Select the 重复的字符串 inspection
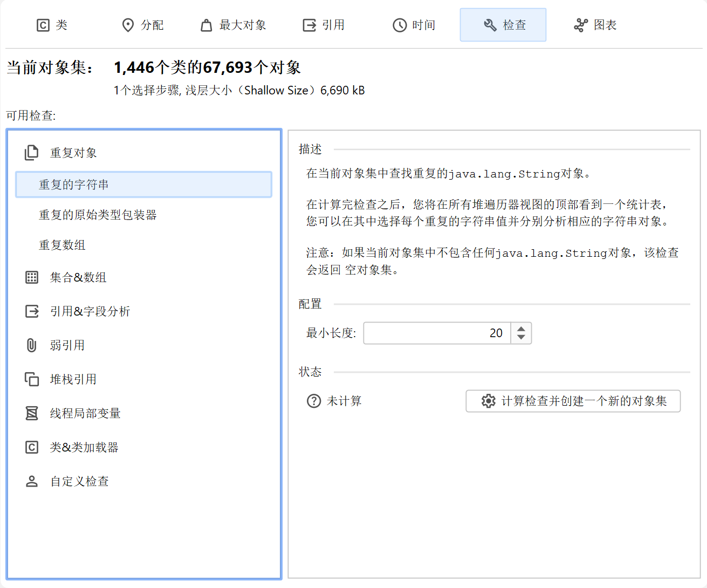Viewport: 707px width, 588px height. click(143, 184)
